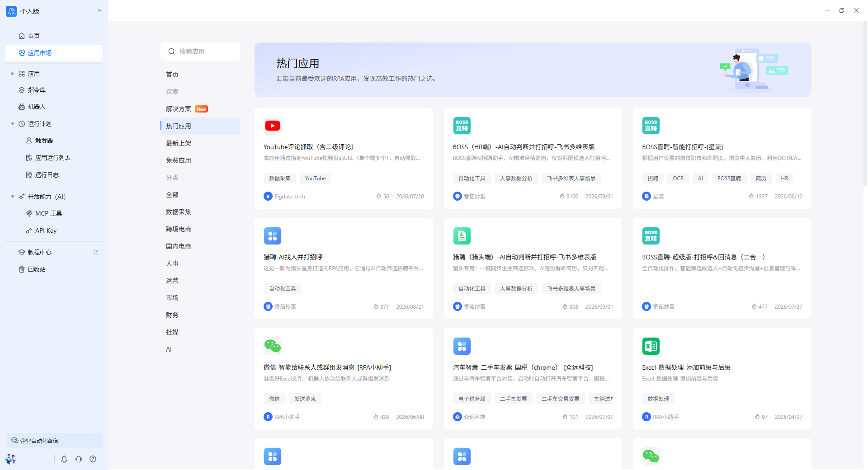The width and height of the screenshot is (868, 470).
Task: Select 国内电商 category
Action: tap(200, 246)
